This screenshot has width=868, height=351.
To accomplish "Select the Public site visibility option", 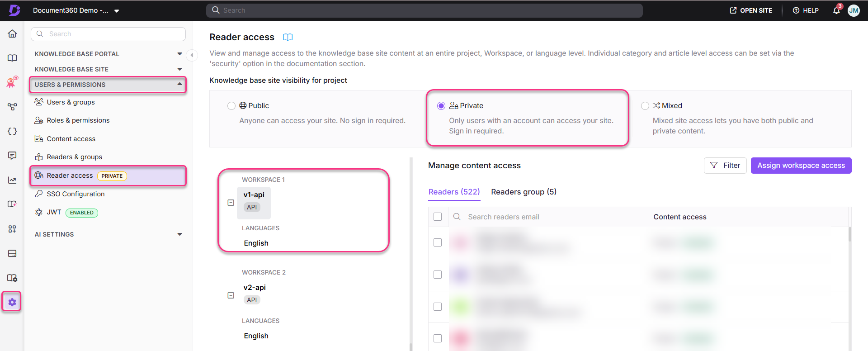I will click(231, 105).
